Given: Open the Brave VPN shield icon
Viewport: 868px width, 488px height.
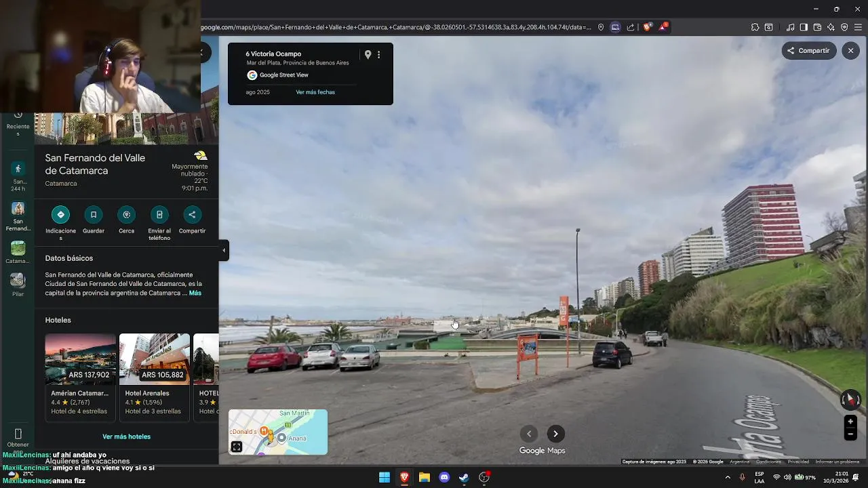Looking at the screenshot, I should click(844, 27).
